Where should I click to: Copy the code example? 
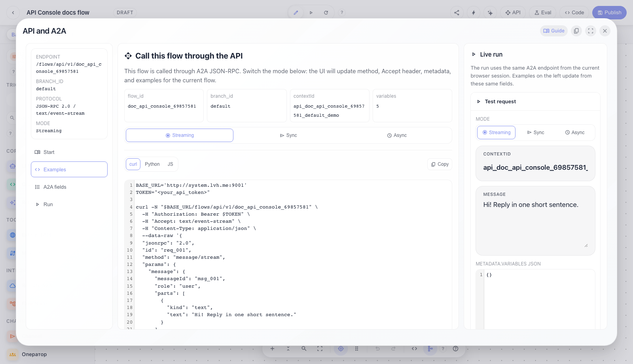(440, 164)
